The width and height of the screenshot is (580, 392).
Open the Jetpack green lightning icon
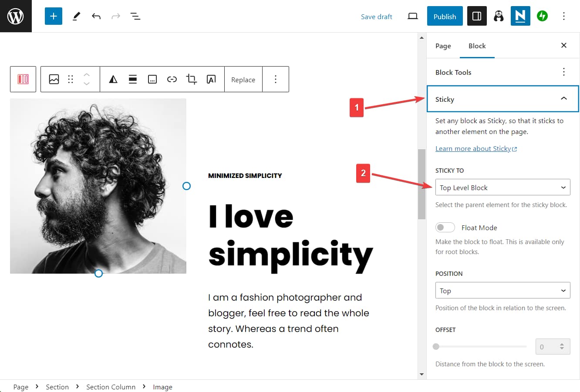point(542,16)
